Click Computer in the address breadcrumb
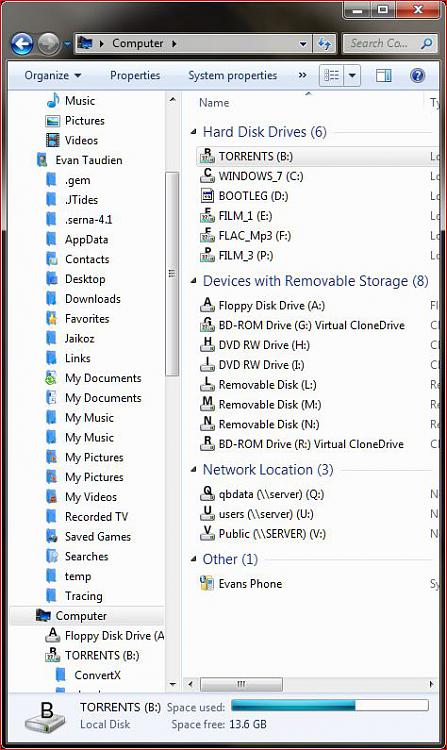 click(x=138, y=44)
